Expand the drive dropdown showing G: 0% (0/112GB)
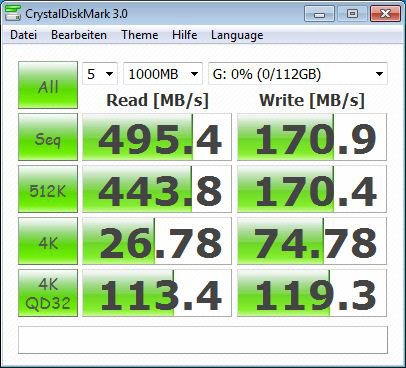 pos(298,74)
